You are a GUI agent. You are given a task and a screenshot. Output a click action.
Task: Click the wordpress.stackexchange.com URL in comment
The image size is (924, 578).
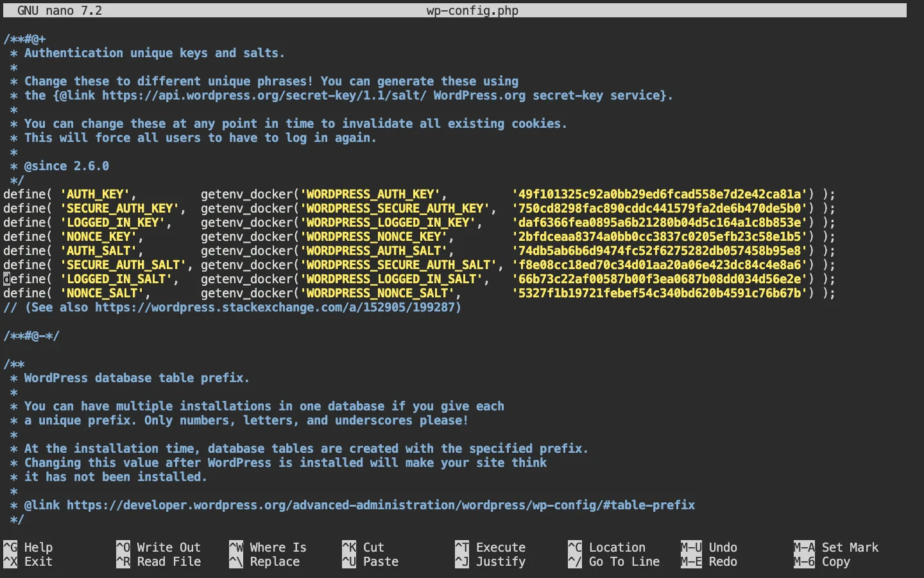click(x=275, y=307)
